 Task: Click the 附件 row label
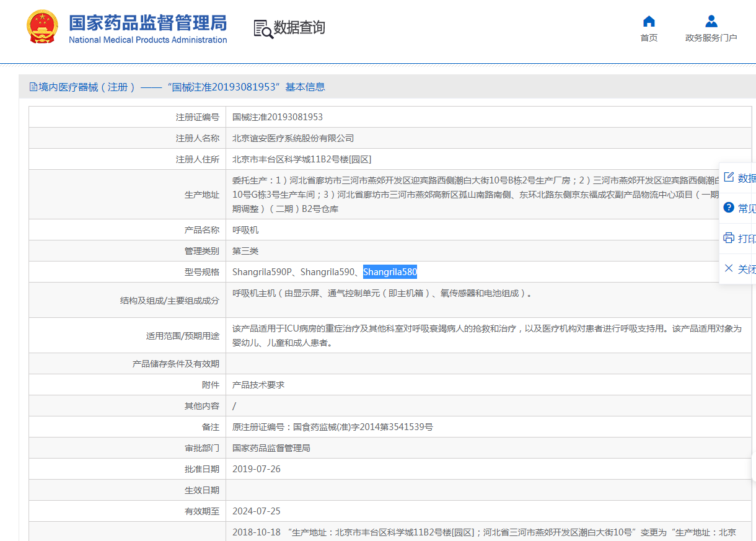[211, 385]
